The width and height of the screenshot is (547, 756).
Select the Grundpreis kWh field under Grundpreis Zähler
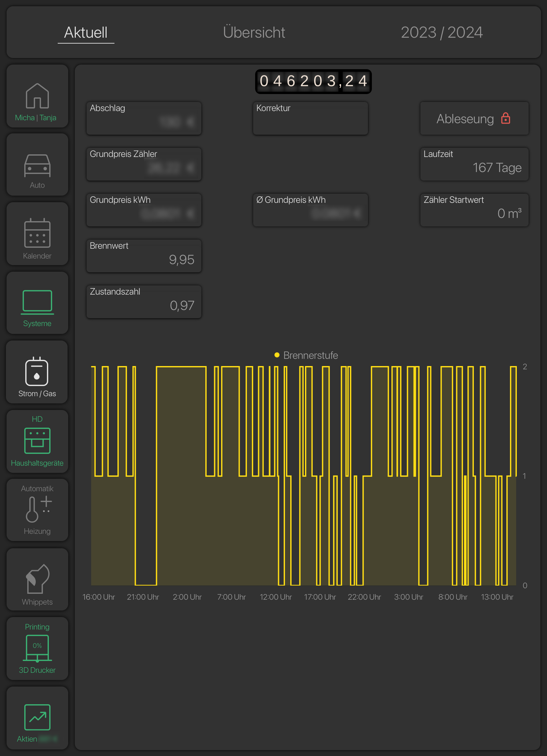pyautogui.click(x=144, y=210)
